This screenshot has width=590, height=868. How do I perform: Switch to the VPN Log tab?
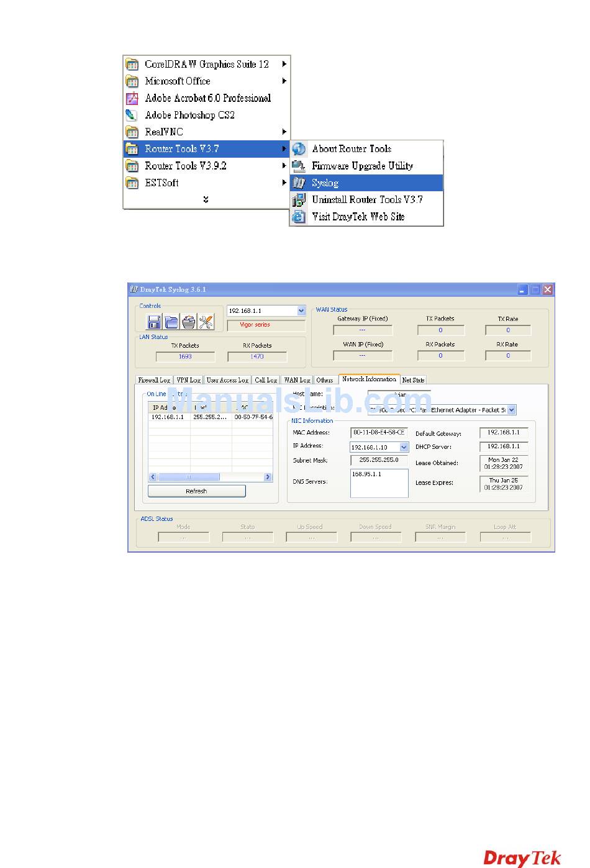(x=188, y=380)
